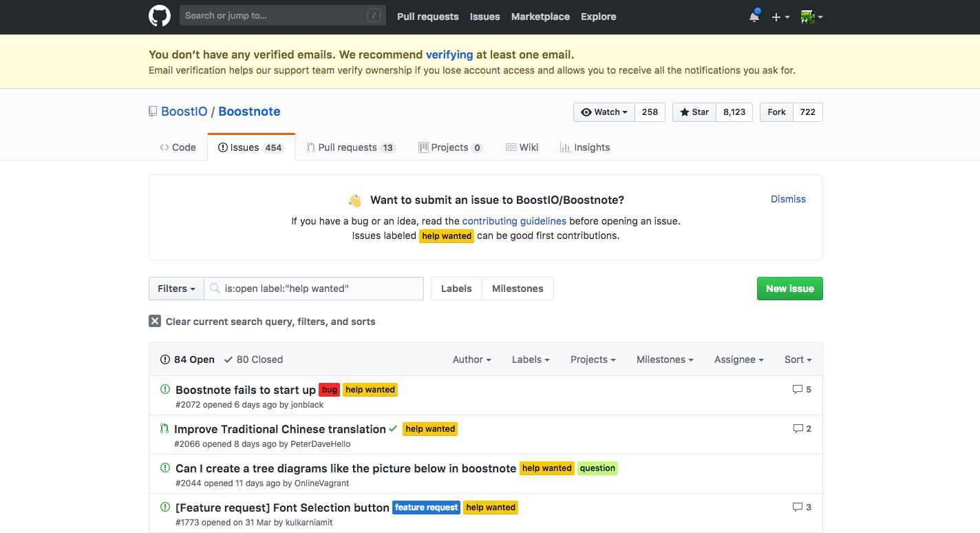Expand the Assignee filter
The width and height of the screenshot is (980, 533).
pyautogui.click(x=739, y=359)
